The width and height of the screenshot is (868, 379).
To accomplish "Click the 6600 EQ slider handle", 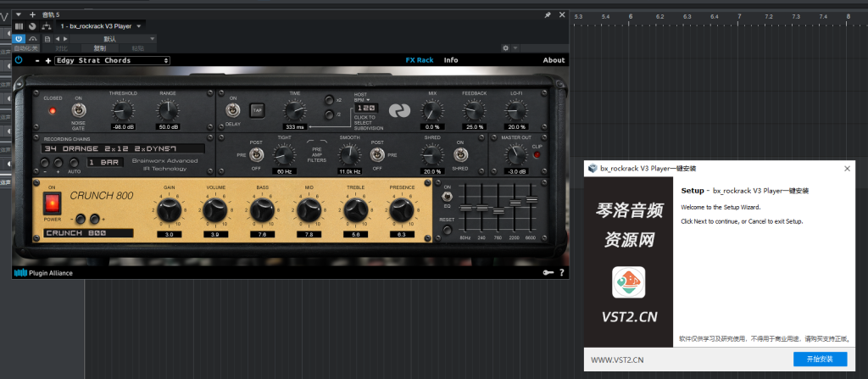I will tap(531, 199).
